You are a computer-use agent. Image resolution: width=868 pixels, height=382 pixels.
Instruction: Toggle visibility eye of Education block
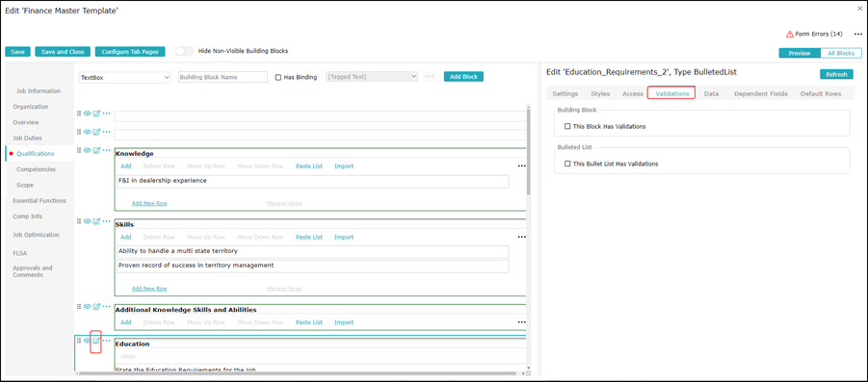click(87, 341)
